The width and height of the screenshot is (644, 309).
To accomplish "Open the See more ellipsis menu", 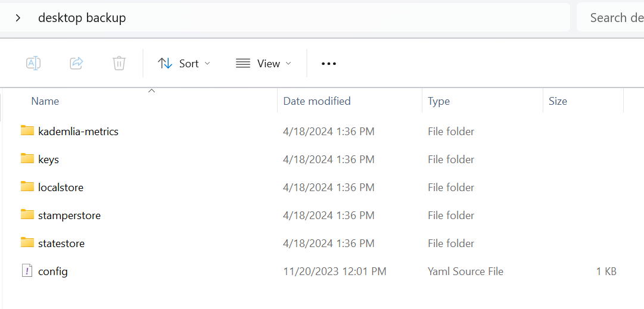I will (x=329, y=64).
